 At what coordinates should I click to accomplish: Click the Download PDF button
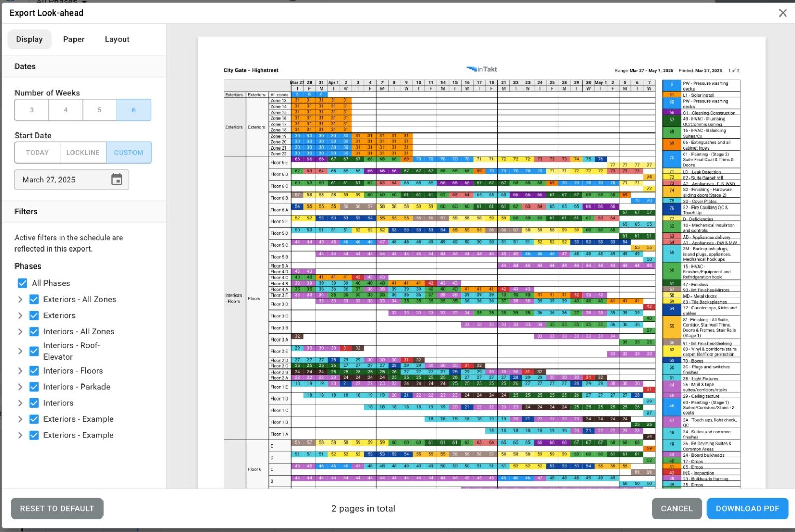pos(747,508)
